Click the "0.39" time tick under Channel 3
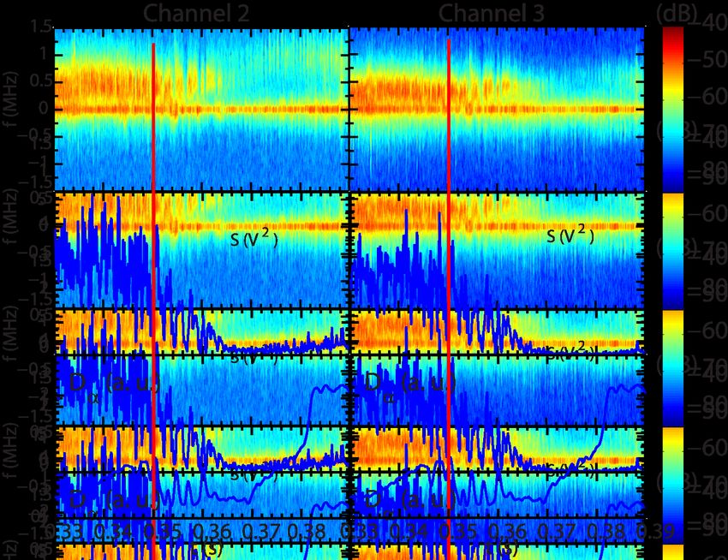This screenshot has width=728, height=560. coord(654,531)
